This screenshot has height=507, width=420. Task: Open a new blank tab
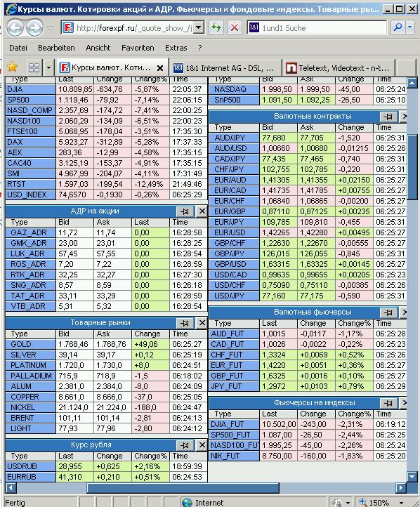click(406, 68)
